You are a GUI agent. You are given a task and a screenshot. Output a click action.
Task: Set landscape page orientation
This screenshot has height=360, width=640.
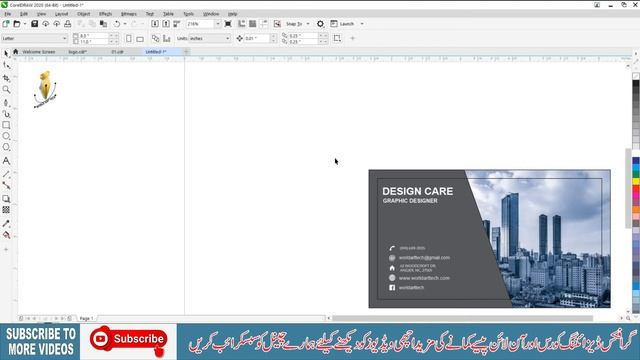[x=140, y=39]
